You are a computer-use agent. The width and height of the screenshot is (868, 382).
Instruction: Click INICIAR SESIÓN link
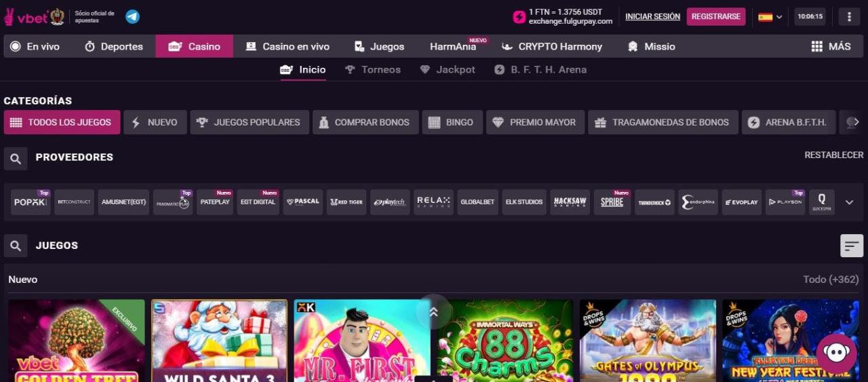click(652, 17)
